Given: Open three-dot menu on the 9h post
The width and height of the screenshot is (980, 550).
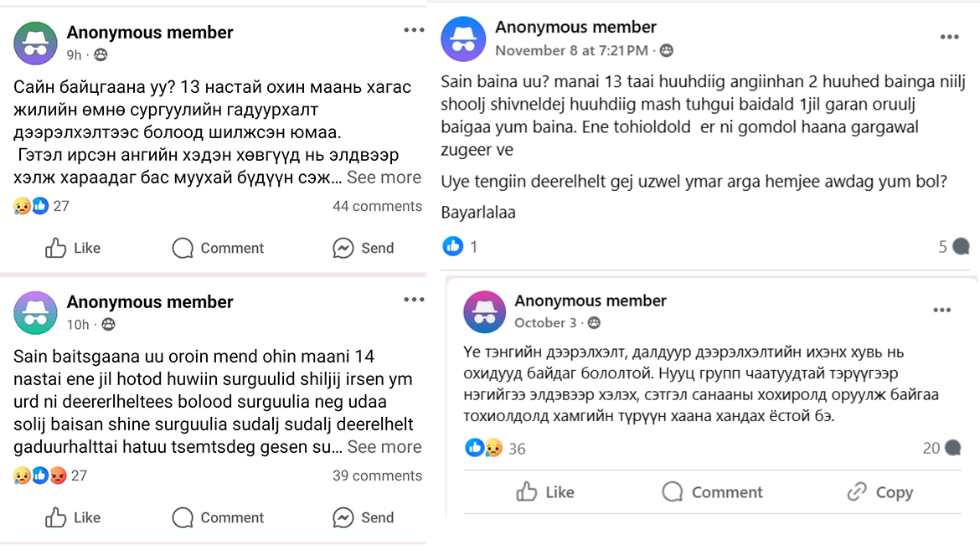Looking at the screenshot, I should point(414,30).
